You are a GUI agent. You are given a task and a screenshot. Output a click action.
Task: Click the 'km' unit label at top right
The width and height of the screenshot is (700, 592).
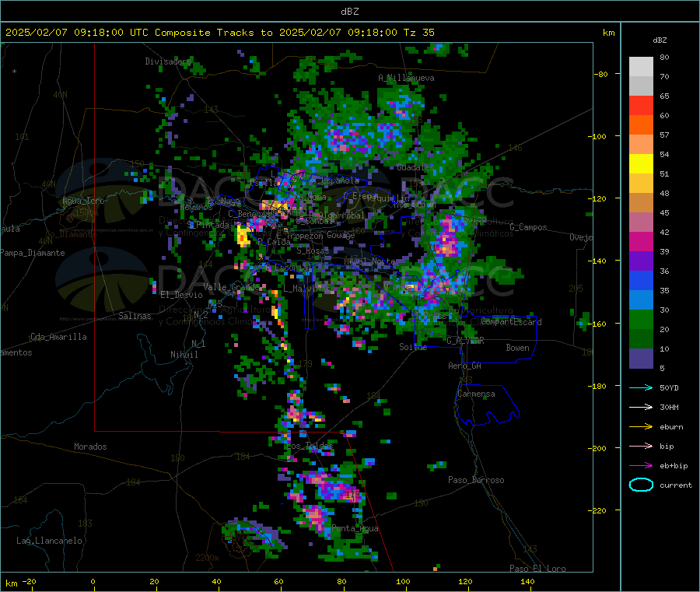pos(608,33)
